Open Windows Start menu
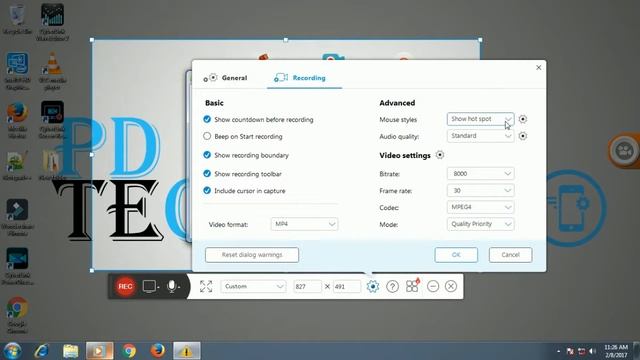Screen dimensions: 640x360 click(12, 351)
